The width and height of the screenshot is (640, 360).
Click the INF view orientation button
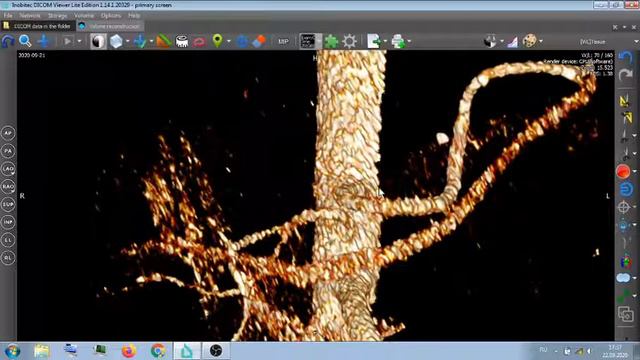(x=8, y=222)
